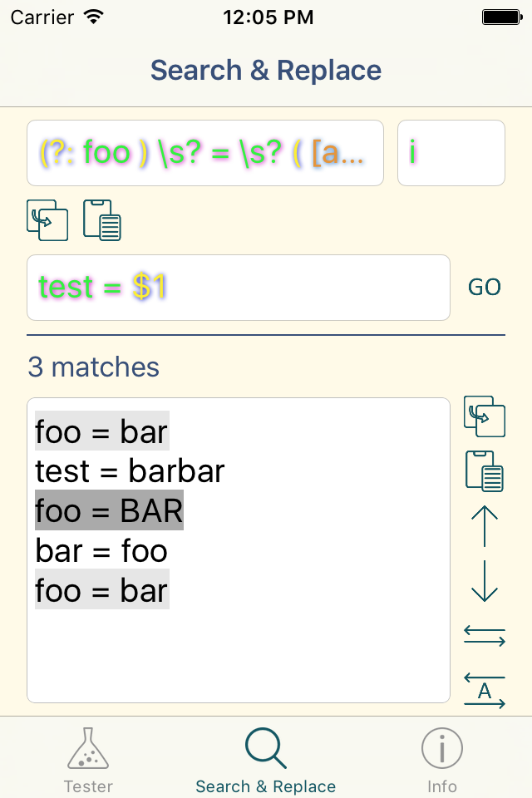Tap the bar = foo line
The image size is (532, 798).
click(x=101, y=550)
